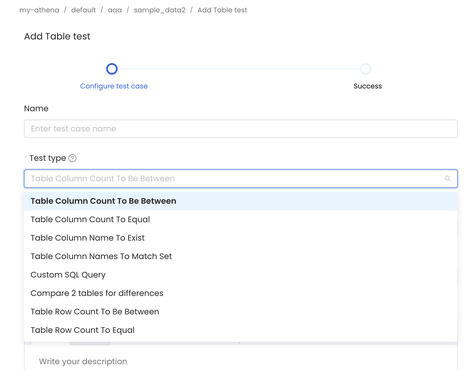Screen dimensions: 469x370
Task: Click the Name field label
Action: coord(36,109)
